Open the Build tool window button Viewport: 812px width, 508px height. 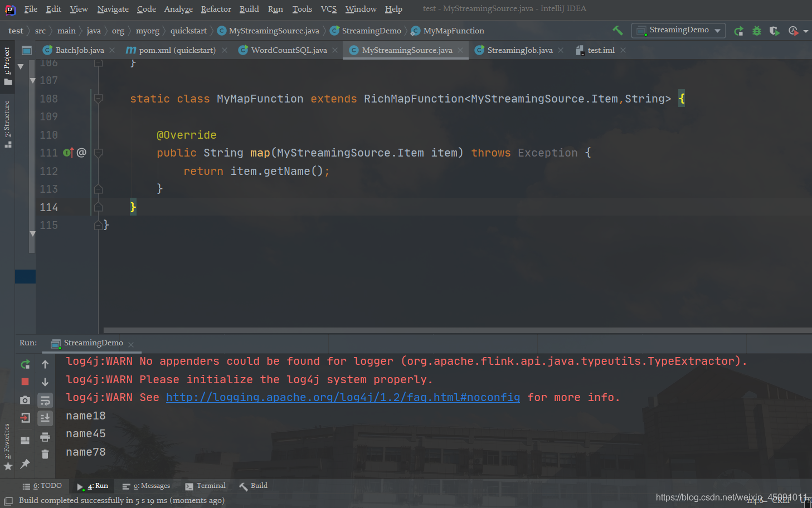254,486
